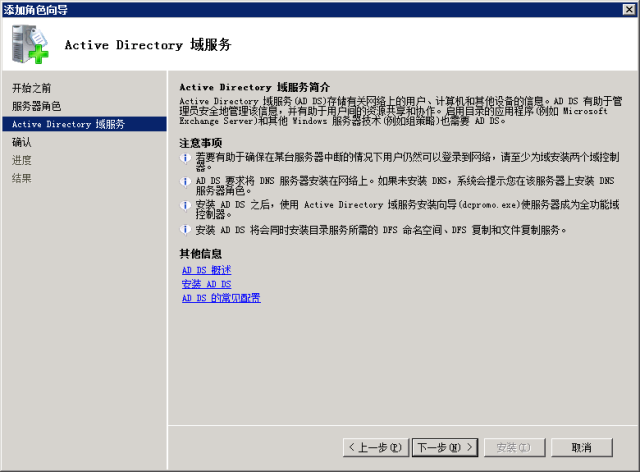Continue with 下一步 button

click(445, 448)
